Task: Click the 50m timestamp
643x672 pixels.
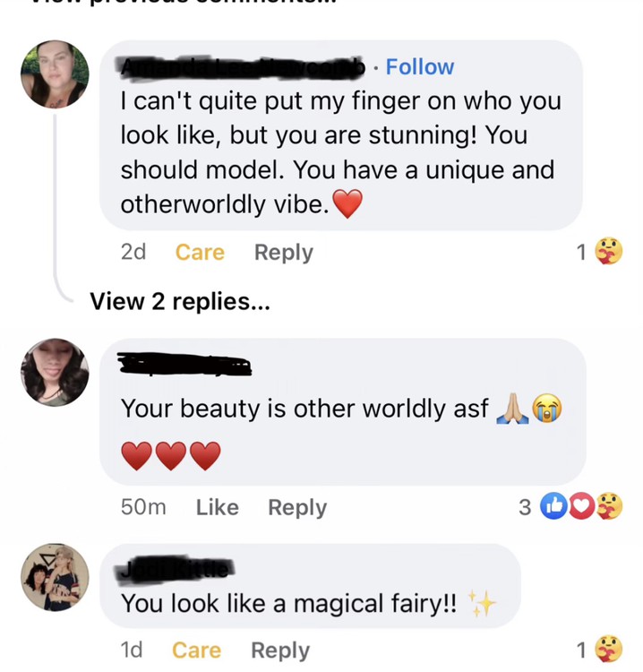Action: pos(143,507)
